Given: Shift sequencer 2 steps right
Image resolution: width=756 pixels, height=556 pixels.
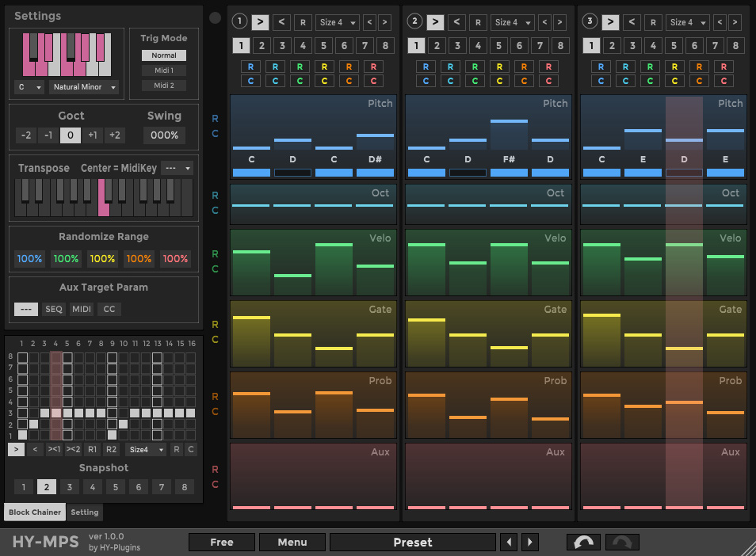Looking at the screenshot, I should [x=559, y=22].
